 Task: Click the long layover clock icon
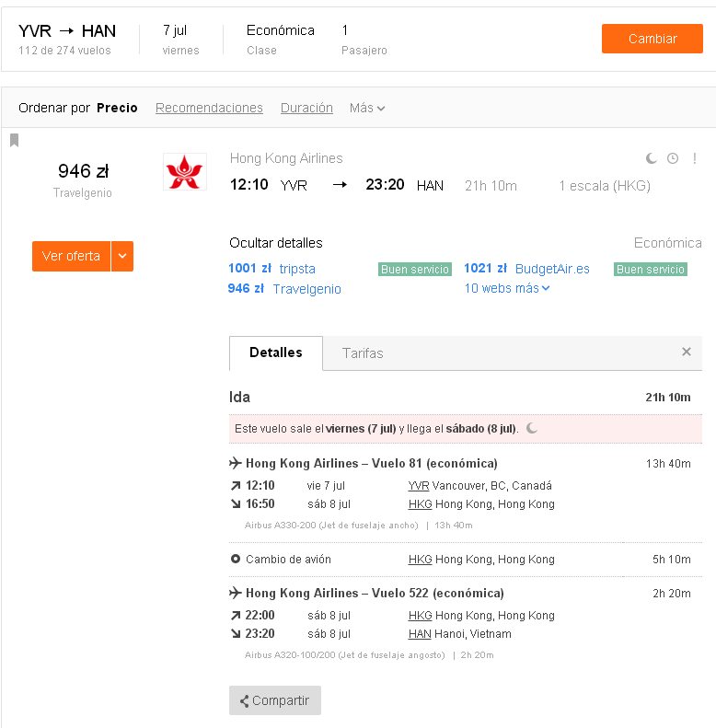(673, 158)
